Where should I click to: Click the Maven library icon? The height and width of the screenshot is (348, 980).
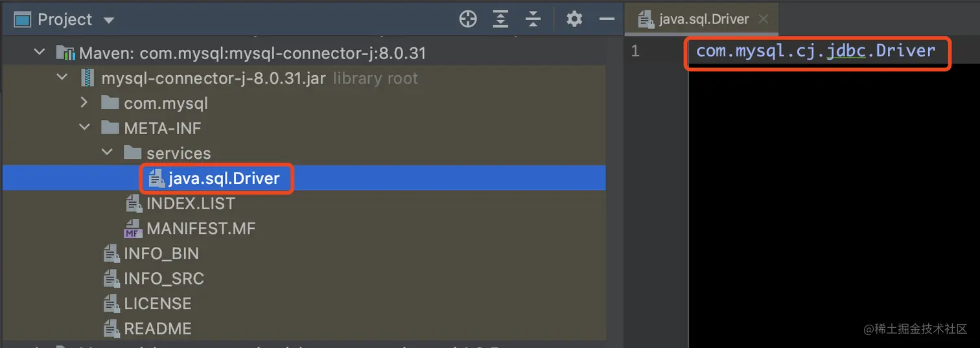click(x=66, y=53)
